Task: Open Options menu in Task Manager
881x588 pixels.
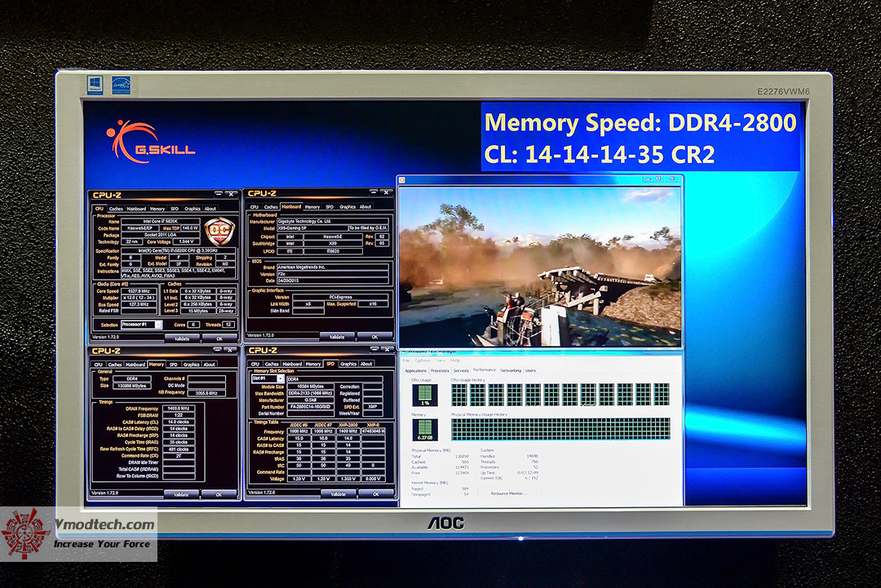Action: [x=423, y=360]
